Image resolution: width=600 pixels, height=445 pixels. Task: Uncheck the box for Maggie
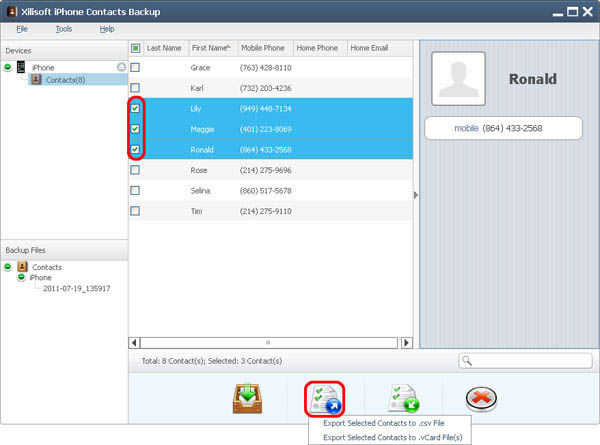pyautogui.click(x=135, y=129)
